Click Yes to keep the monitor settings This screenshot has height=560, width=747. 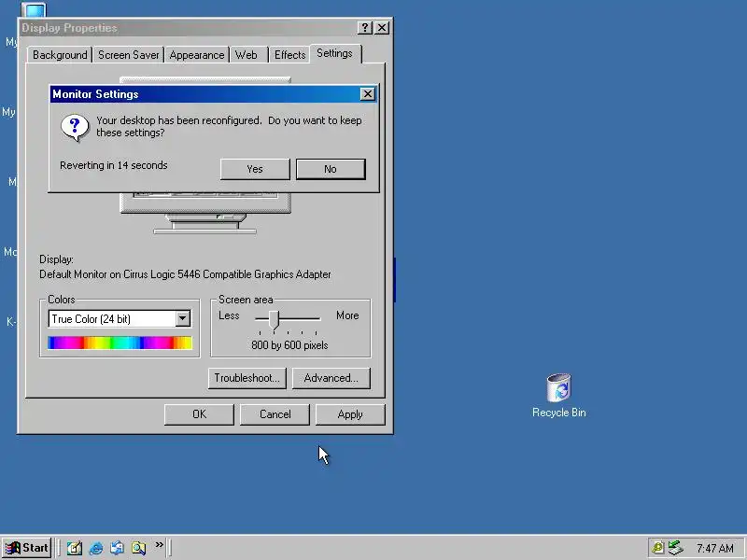tap(255, 169)
